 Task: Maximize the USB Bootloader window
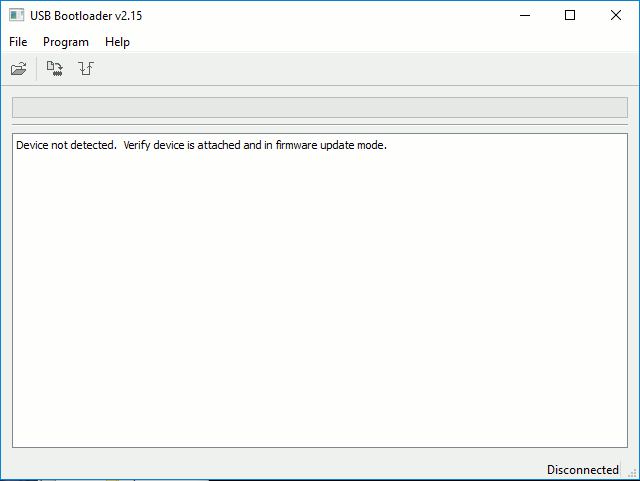tap(569, 15)
